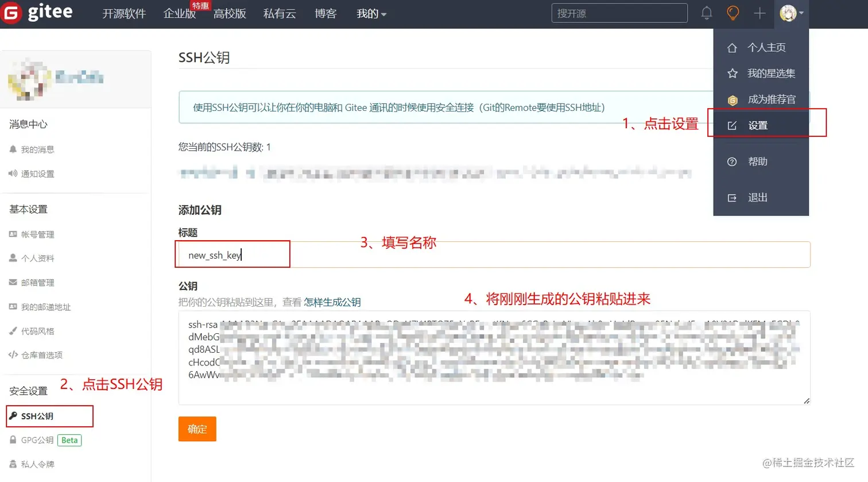Image resolution: width=868 pixels, height=482 pixels.
Task: Click the plus icon in the header
Action: 759,13
